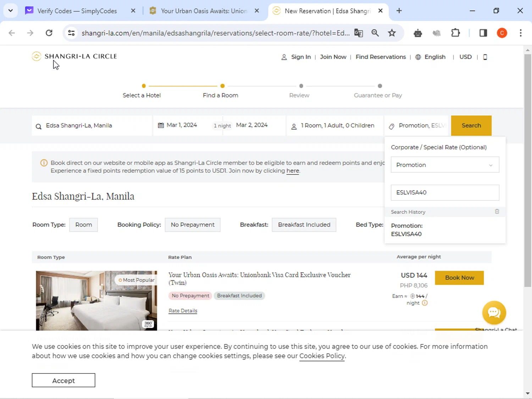Open the English language selector
This screenshot has width=532, height=399.
click(x=435, y=57)
